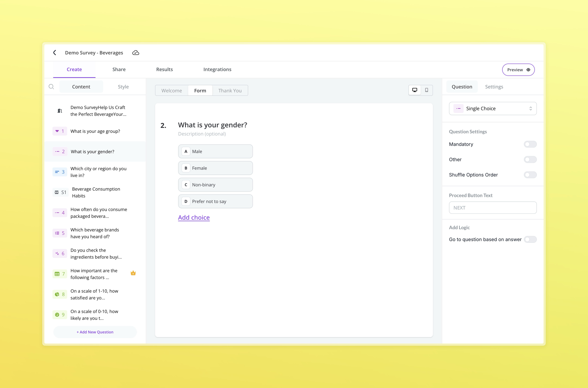Go back using the left chevron arrow
588x388 pixels.
[55, 52]
